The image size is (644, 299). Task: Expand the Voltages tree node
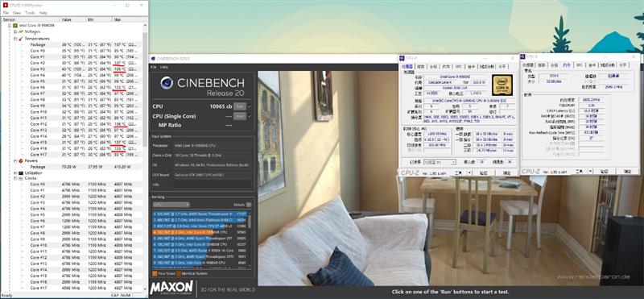(x=15, y=31)
